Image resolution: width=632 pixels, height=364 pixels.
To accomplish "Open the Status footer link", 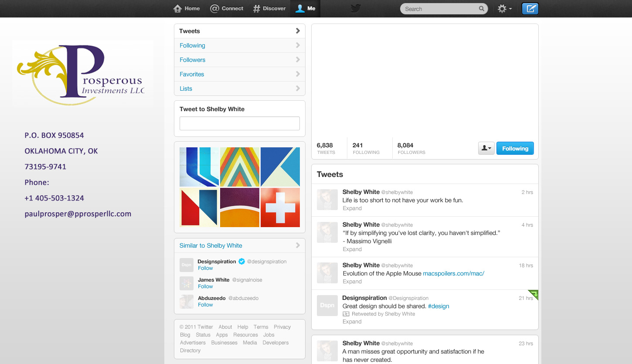I will coord(203,335).
